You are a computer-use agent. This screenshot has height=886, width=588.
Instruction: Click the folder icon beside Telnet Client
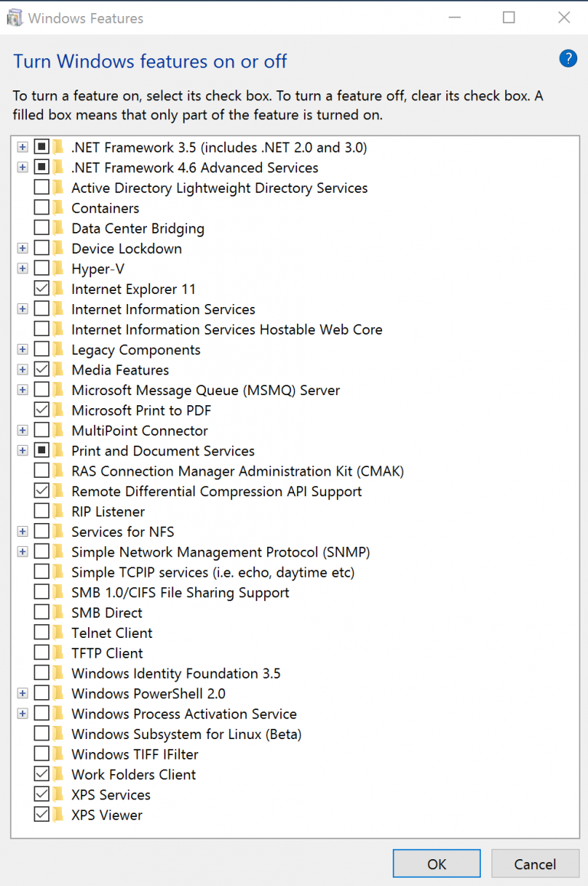pos(57,633)
